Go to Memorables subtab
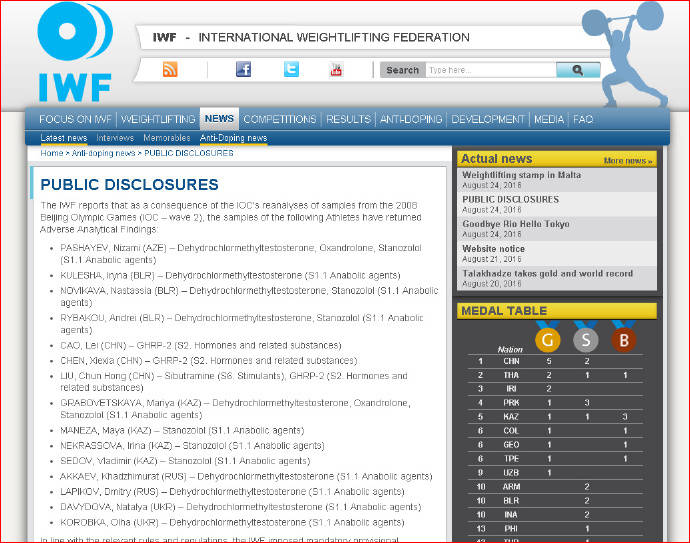Screen dimensions: 690x543 click(167, 138)
